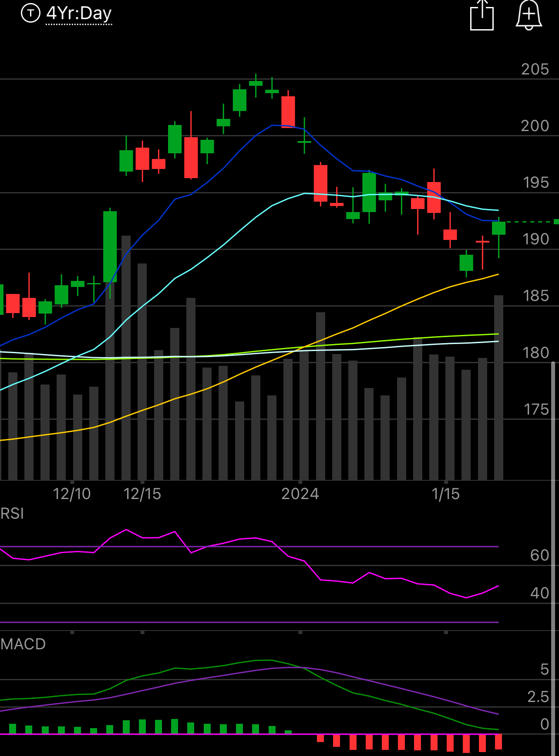Select the 195 price axis label
The width and height of the screenshot is (559, 756).
coord(535,182)
